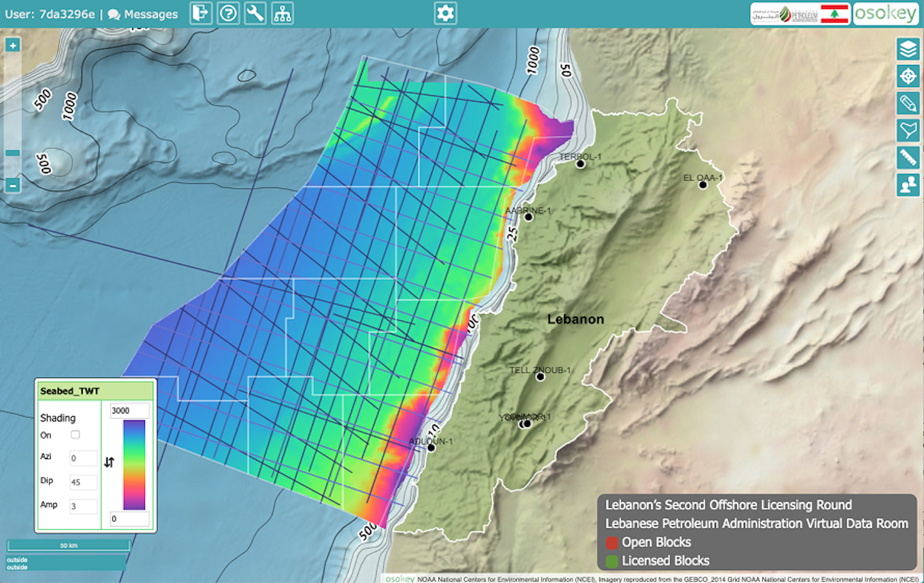This screenshot has width=924, height=583.
Task: Open the ruler measurement tool
Action: 907,157
